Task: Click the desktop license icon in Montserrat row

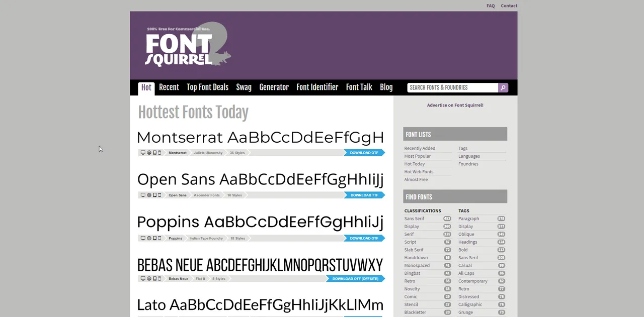Action: (143, 153)
